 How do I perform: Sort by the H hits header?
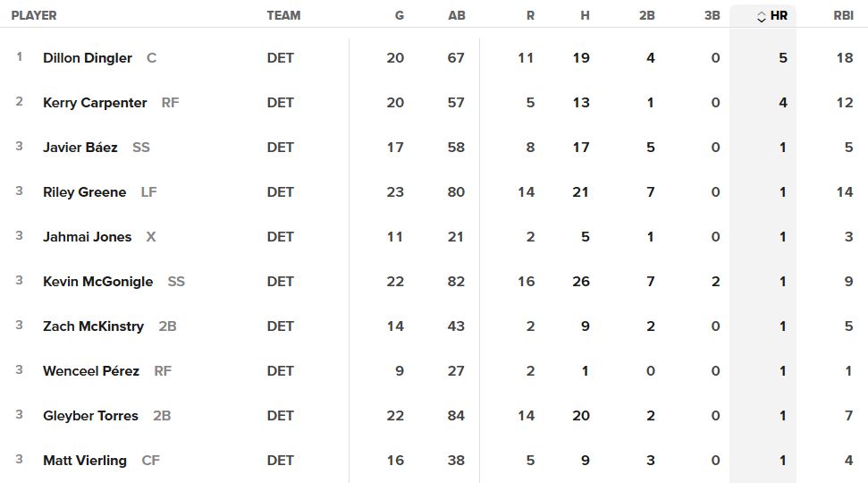click(585, 15)
